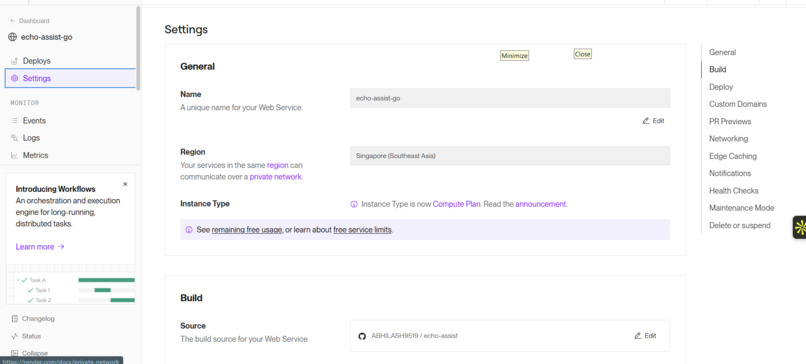Jump to Custom Domains section
806x364 pixels.
click(x=738, y=104)
